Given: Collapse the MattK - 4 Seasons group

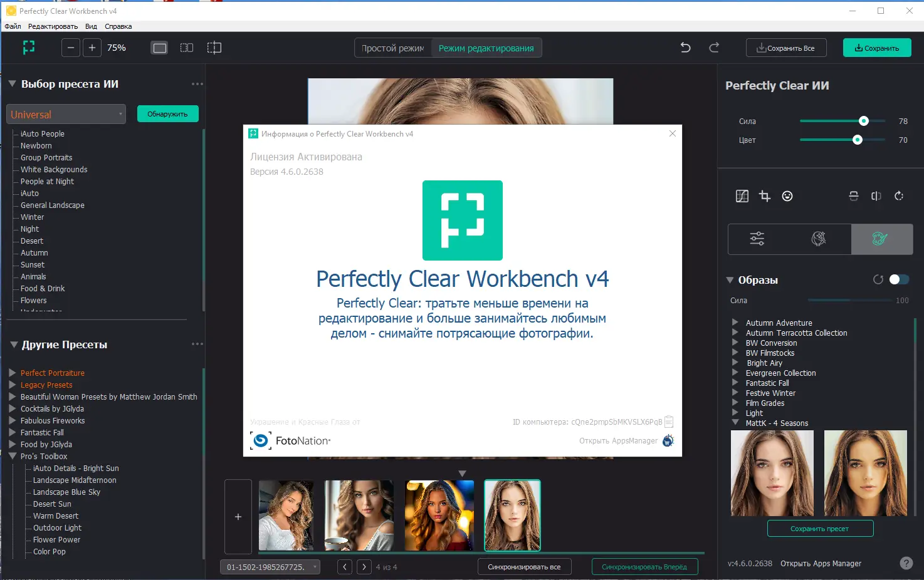Looking at the screenshot, I should tap(735, 423).
